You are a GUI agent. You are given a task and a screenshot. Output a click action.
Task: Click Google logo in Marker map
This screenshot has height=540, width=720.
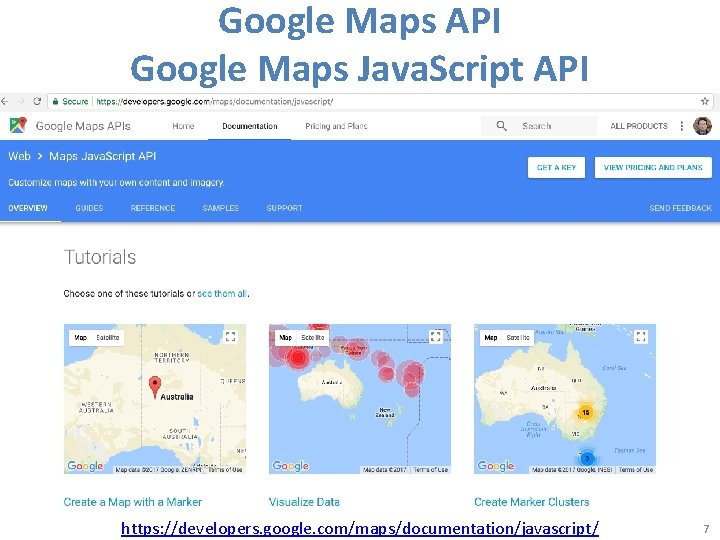pos(85,466)
